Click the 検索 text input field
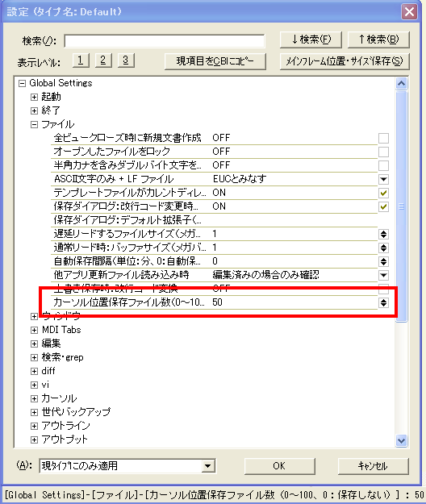This screenshot has height=504, width=426. [165, 41]
